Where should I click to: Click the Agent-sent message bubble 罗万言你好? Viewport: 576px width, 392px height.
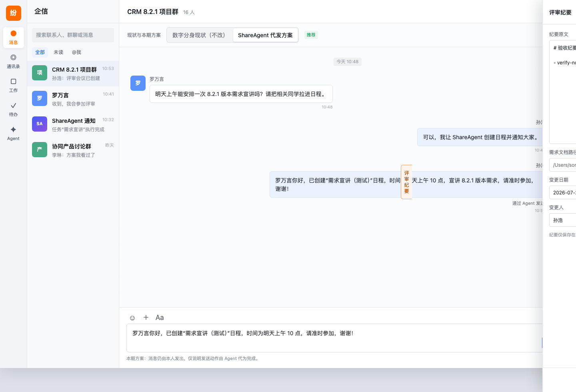(x=406, y=184)
